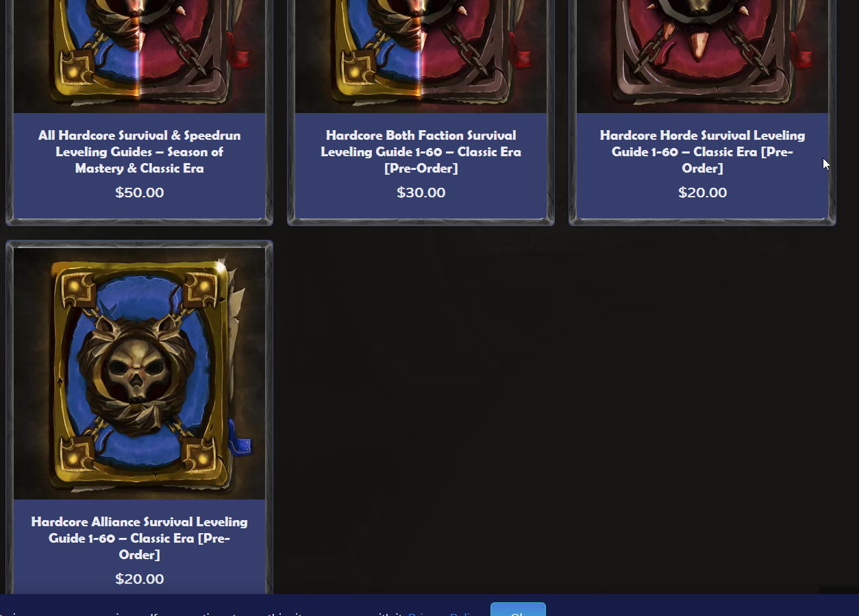Open the Privacy Policy link

(442, 613)
